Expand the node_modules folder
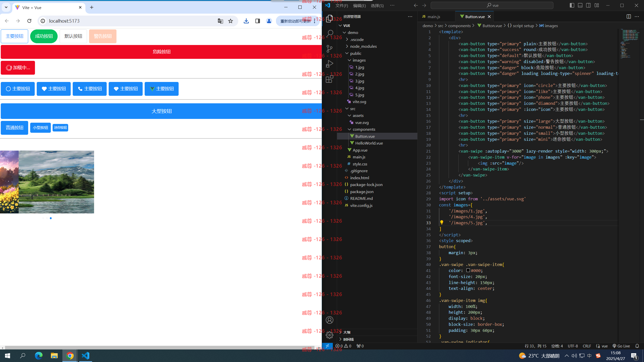This screenshot has width=644, height=362. 347,46
